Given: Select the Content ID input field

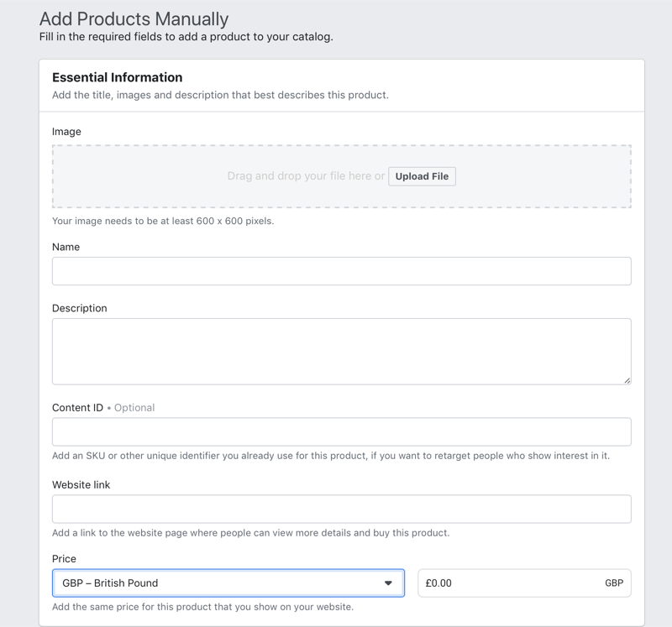Looking at the screenshot, I should pos(341,432).
